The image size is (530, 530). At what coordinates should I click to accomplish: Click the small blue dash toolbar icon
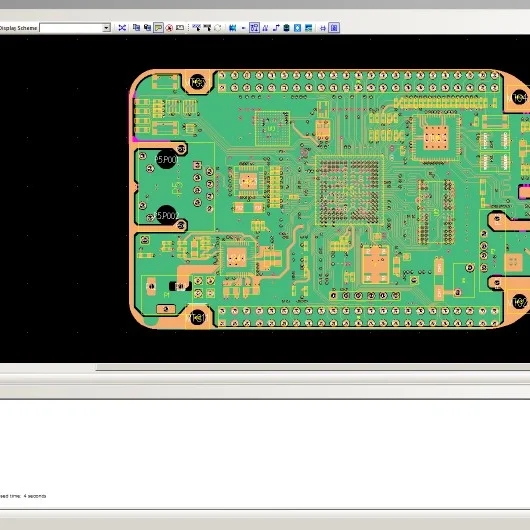243,28
